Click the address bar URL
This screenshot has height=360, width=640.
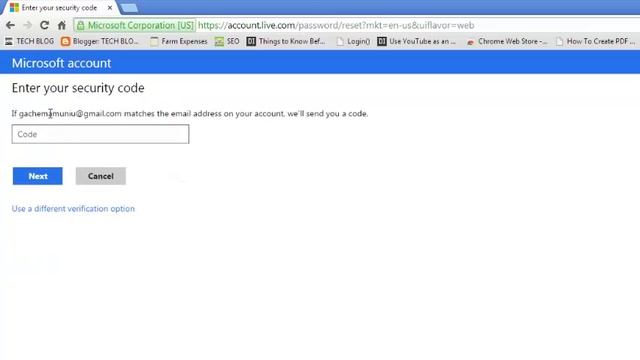(336, 25)
